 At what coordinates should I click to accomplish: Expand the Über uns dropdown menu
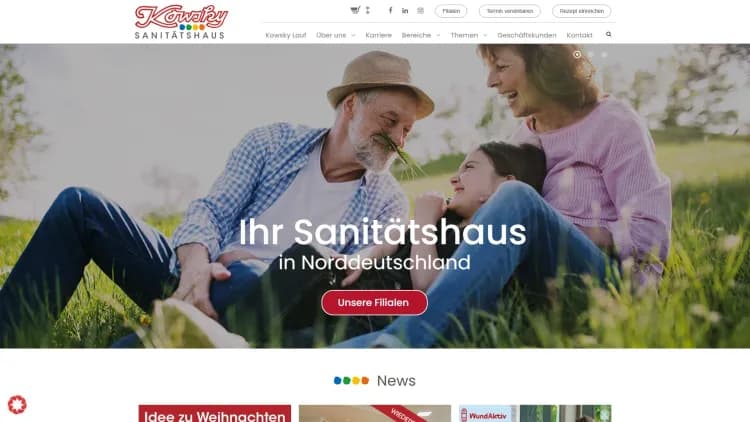[336, 35]
